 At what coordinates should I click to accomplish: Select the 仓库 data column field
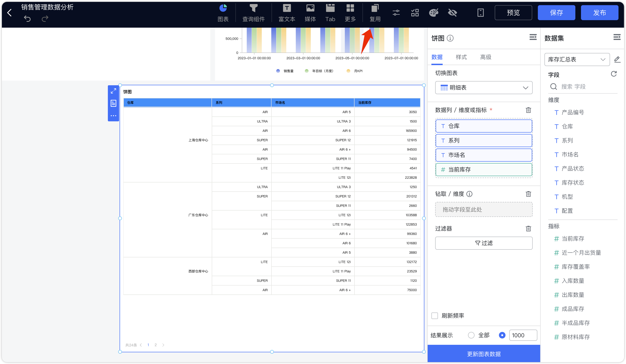(x=483, y=126)
